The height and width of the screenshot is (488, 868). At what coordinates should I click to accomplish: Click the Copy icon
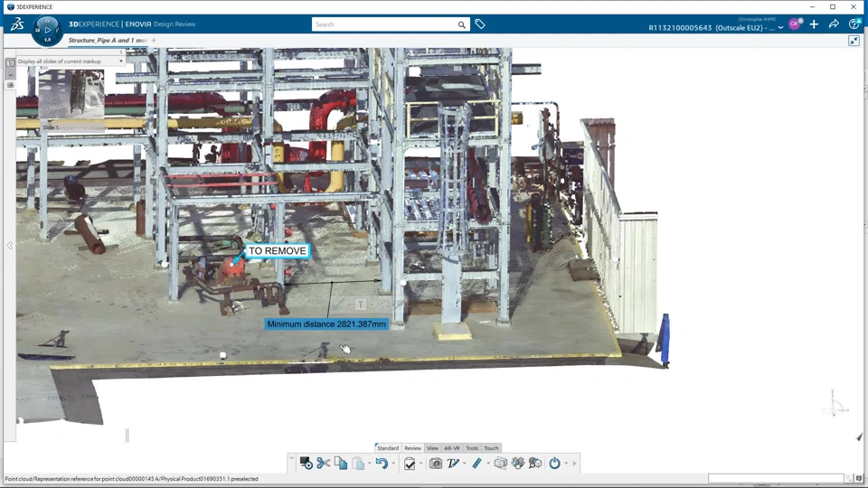[x=341, y=463]
